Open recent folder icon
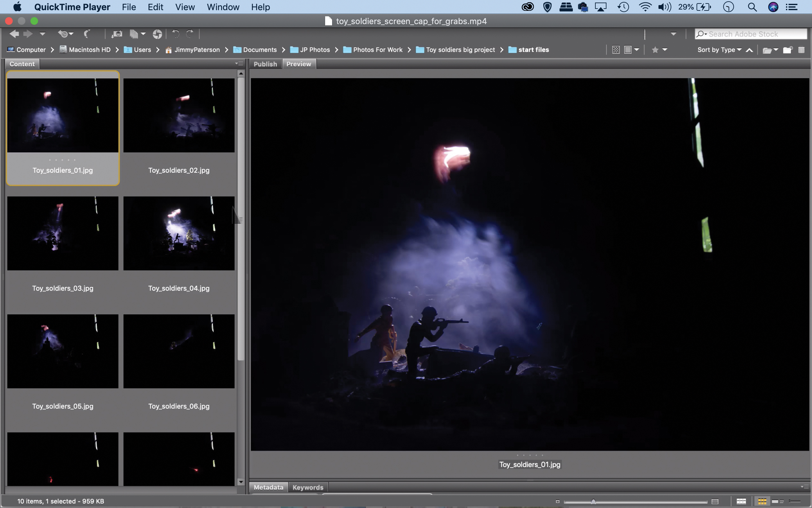The image size is (812, 508). coord(767,50)
